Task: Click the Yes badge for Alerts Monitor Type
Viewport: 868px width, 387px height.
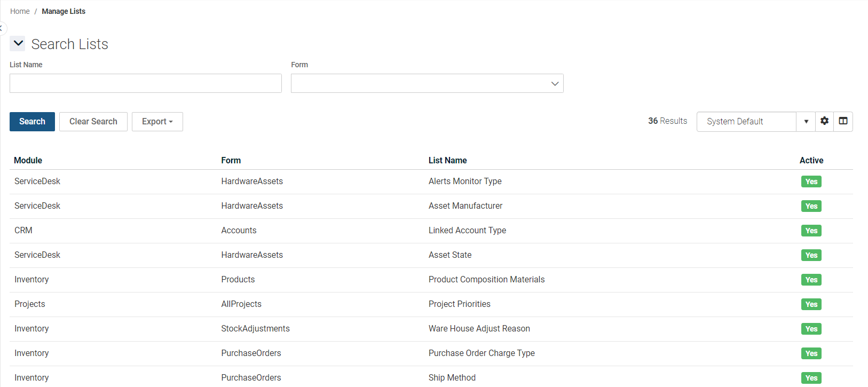Action: [x=811, y=181]
